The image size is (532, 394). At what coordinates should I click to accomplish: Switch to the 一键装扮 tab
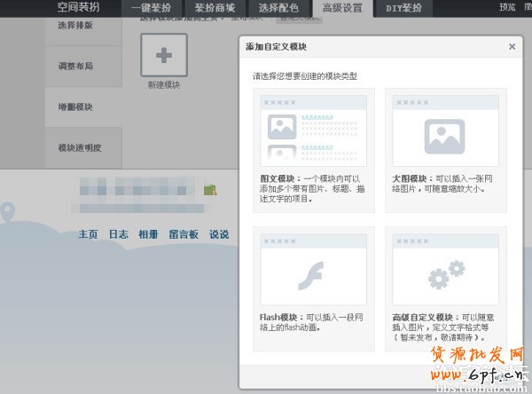(x=151, y=8)
